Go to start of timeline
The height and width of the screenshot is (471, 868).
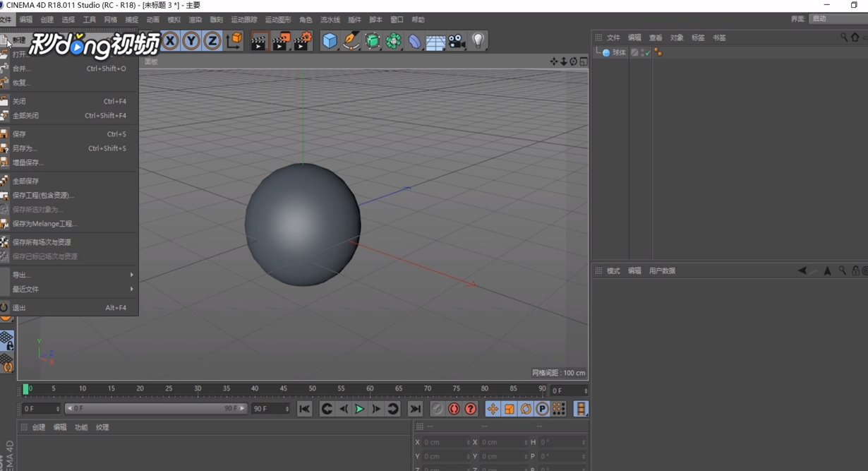[304, 409]
